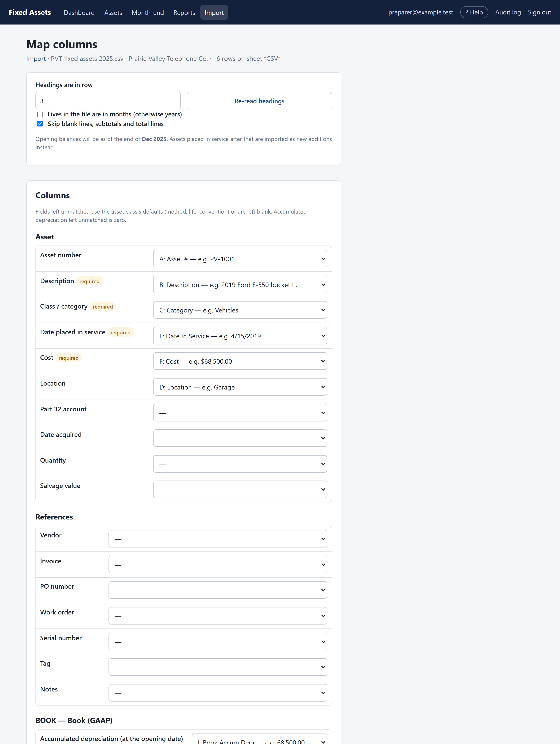
Task: Choose a column for Part 32 account
Action: tap(240, 413)
